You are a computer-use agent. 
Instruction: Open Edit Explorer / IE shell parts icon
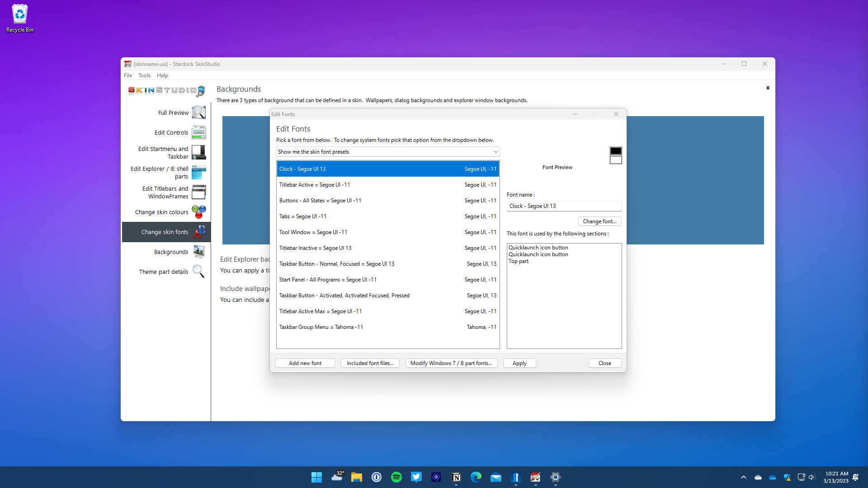(198, 172)
